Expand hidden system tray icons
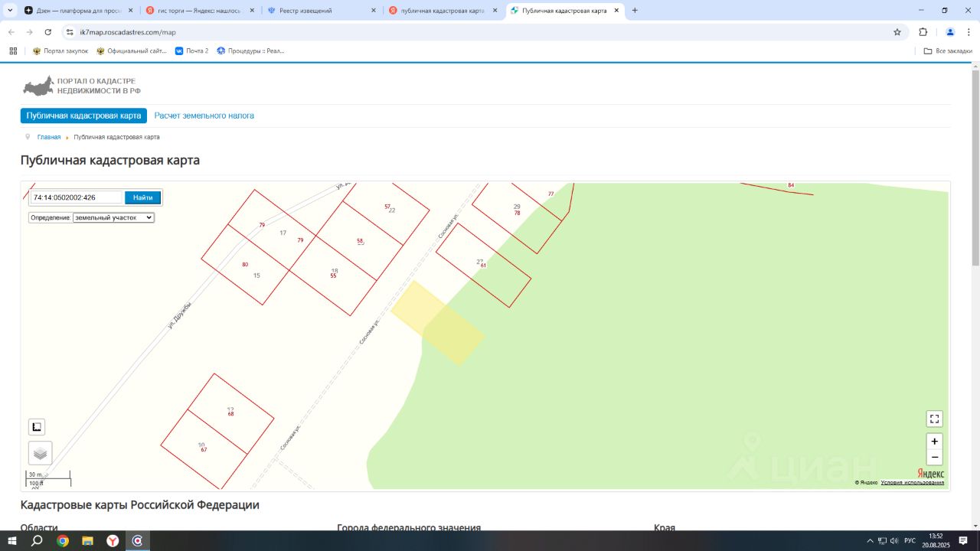 [870, 541]
